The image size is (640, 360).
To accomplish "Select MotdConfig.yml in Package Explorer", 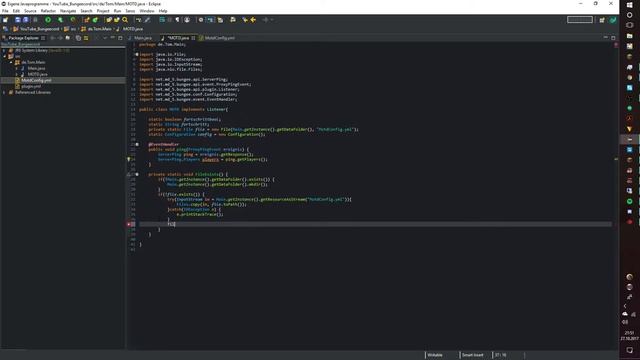I will click(x=36, y=80).
